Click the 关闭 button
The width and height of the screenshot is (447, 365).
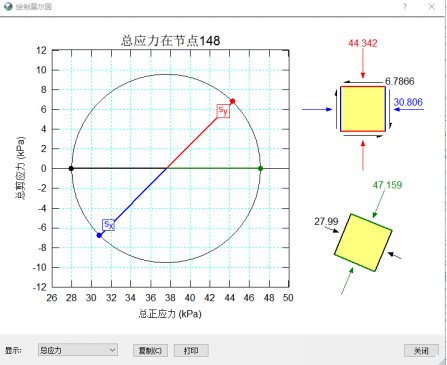421,351
